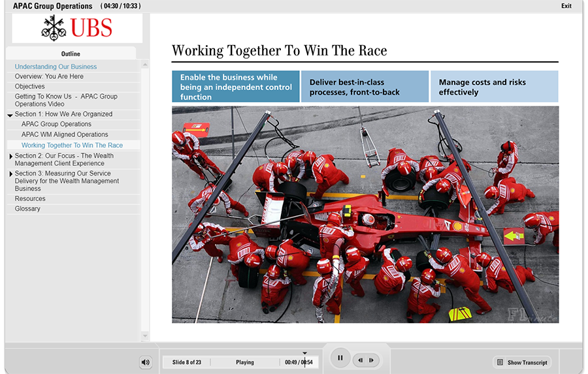Go to the previous slide
This screenshot has width=588, height=374.
point(359,360)
